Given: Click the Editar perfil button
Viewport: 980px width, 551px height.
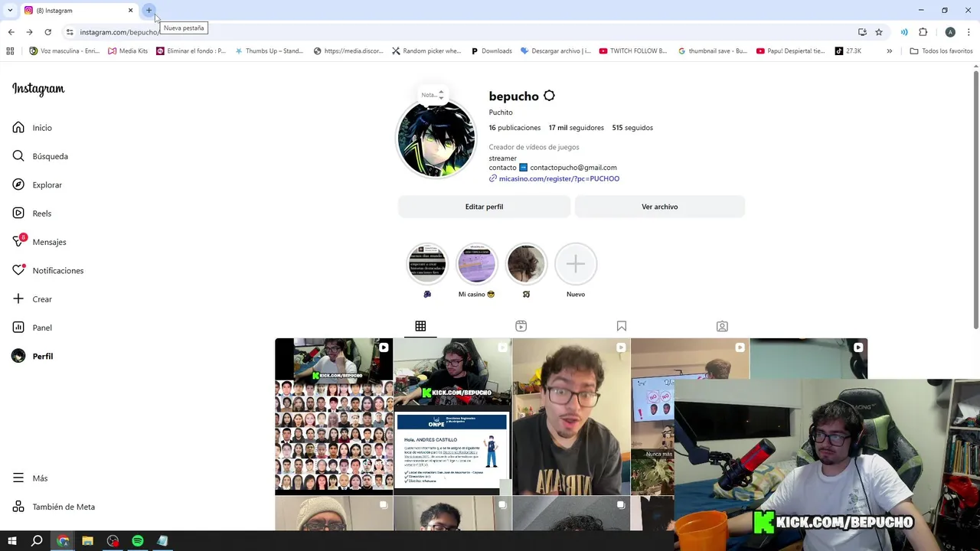Looking at the screenshot, I should click(484, 207).
